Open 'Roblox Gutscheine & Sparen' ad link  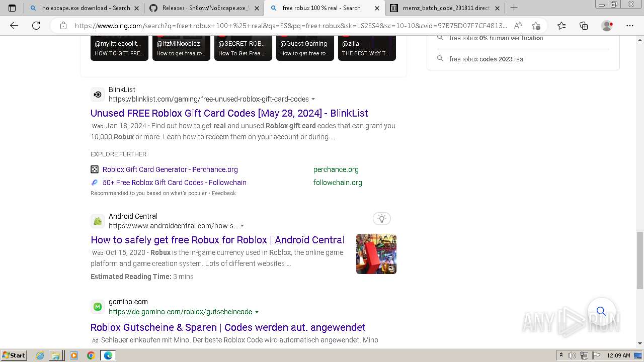point(228,327)
